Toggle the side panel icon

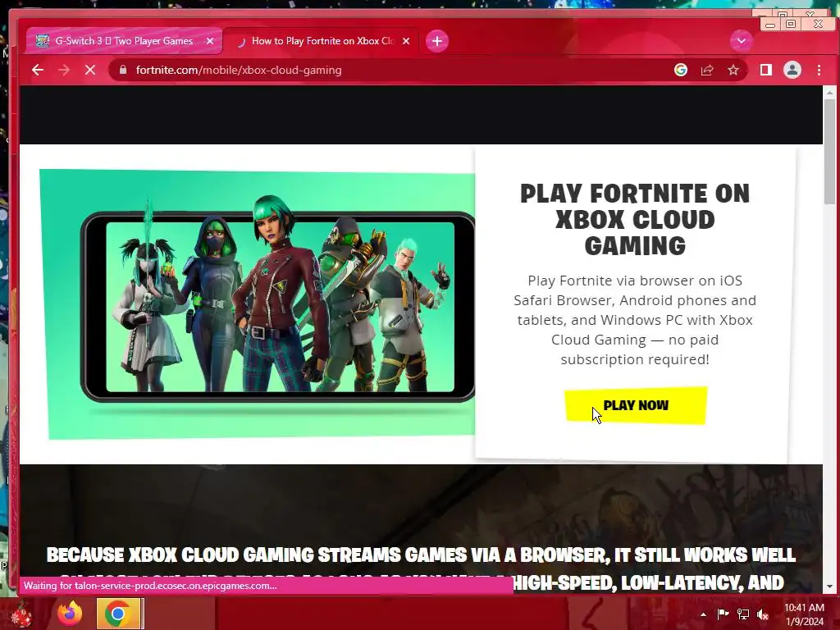coord(766,70)
